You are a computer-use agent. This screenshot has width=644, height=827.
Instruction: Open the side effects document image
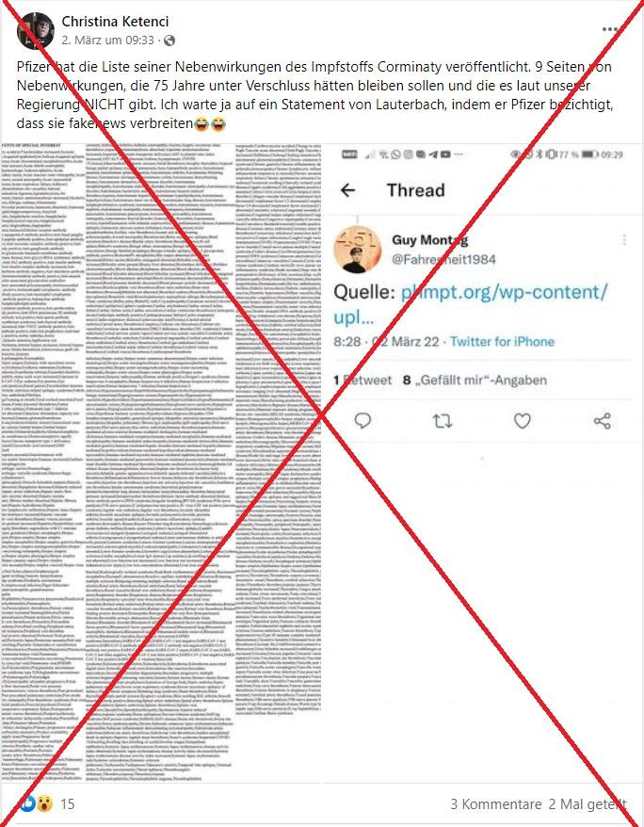tap(161, 462)
